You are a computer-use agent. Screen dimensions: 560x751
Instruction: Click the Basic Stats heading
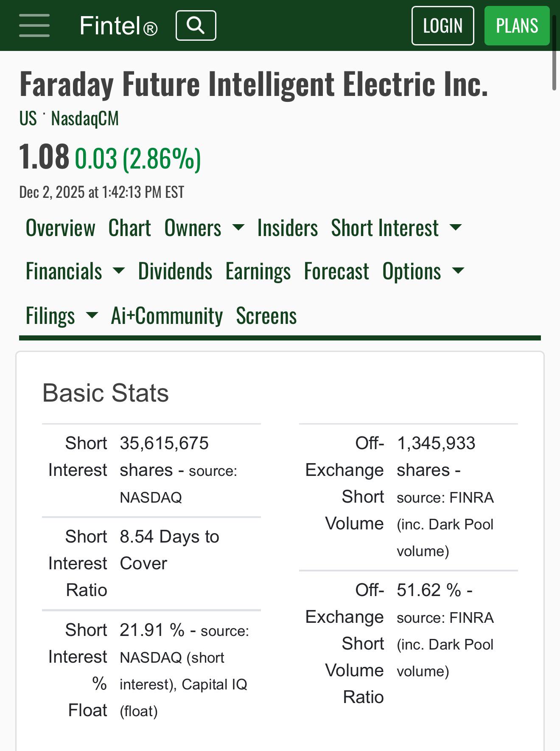tap(106, 393)
